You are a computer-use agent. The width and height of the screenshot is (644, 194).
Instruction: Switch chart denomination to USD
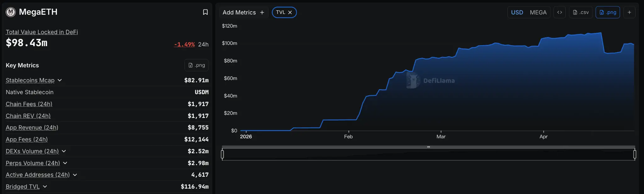(517, 12)
